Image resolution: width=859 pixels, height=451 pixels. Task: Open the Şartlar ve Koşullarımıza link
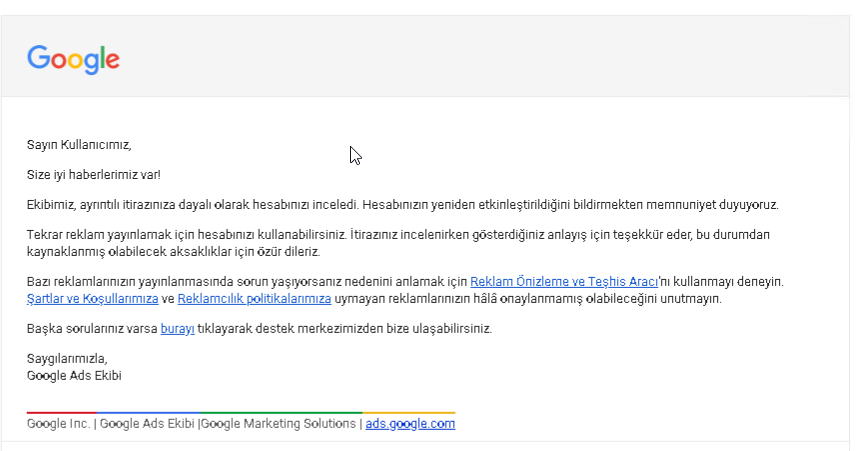click(93, 299)
